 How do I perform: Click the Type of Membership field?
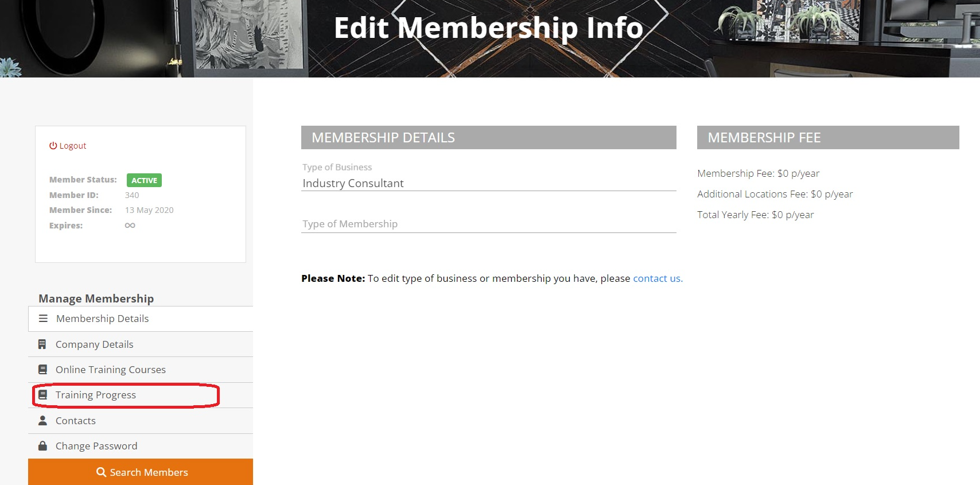pyautogui.click(x=488, y=224)
